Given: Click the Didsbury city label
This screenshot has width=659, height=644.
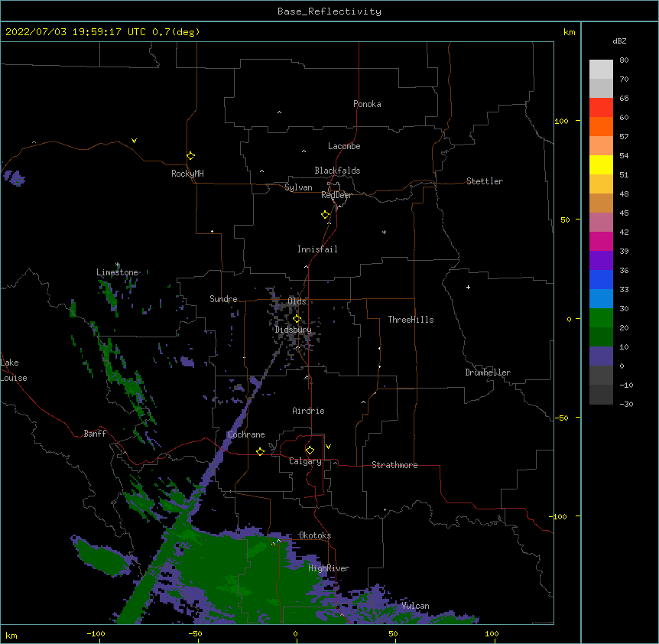Looking at the screenshot, I should 294,330.
